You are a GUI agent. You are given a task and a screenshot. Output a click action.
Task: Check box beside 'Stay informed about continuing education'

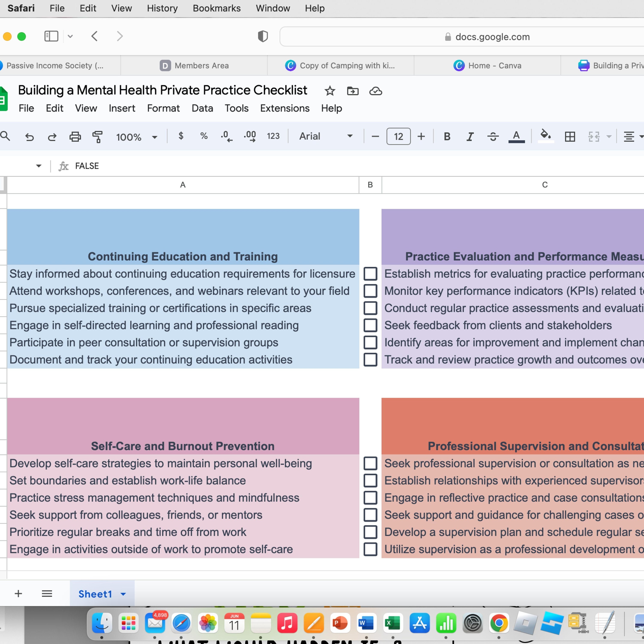(x=370, y=274)
